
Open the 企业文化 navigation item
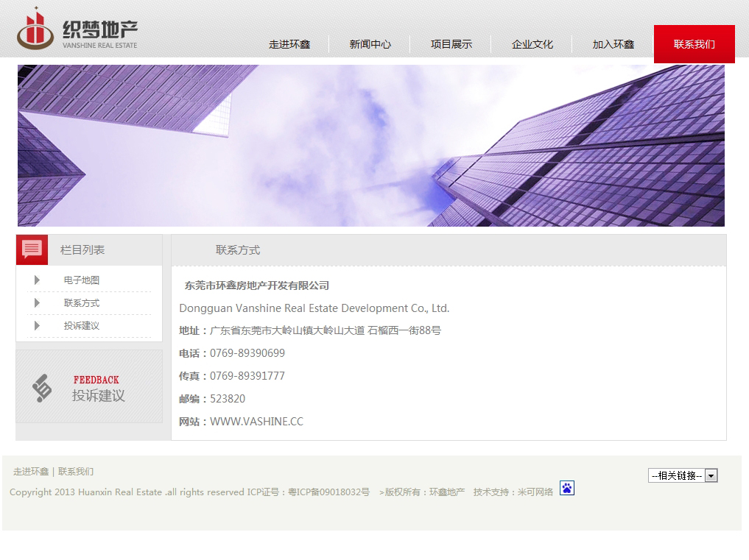coord(532,44)
